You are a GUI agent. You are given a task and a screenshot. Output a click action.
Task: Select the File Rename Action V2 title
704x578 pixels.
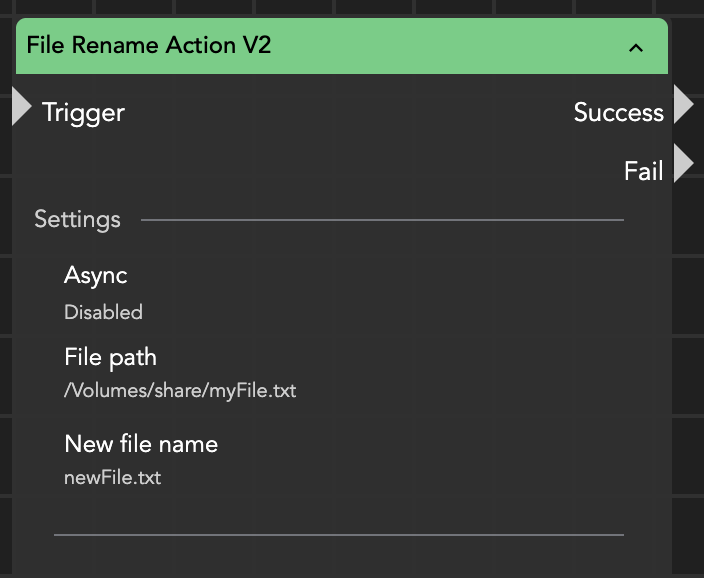149,46
